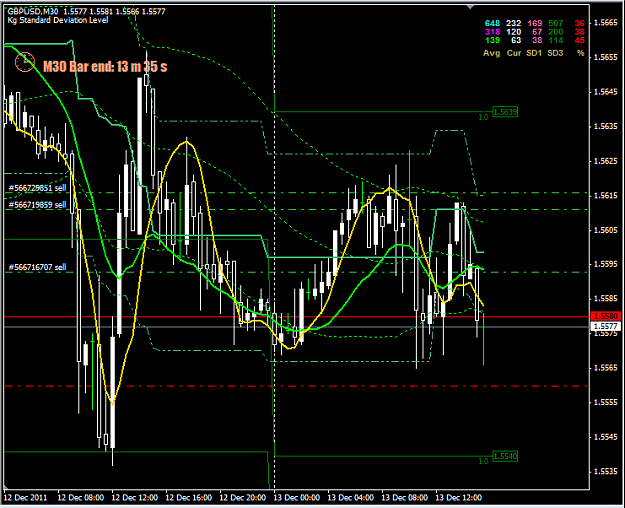625x508 pixels.
Task: Click the green 200 SD3 value
Action: (556, 32)
